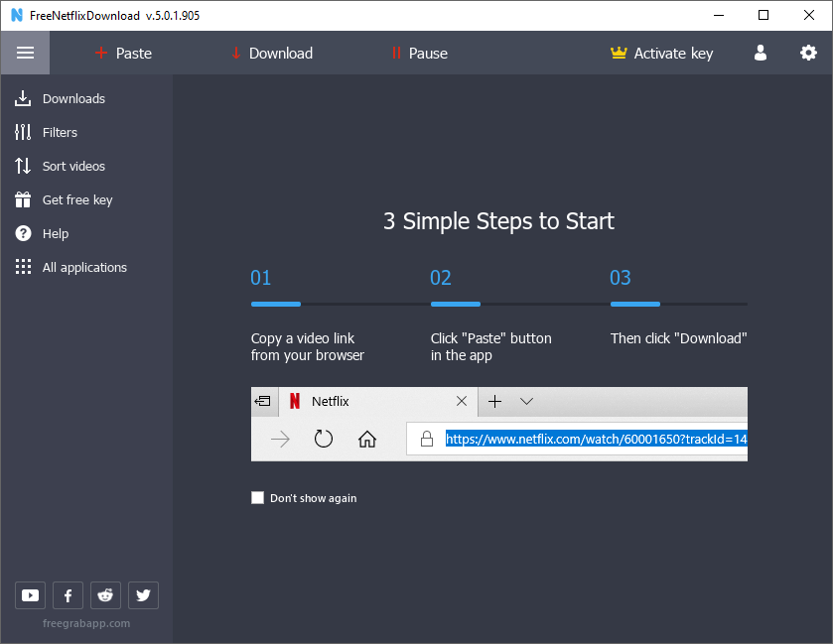This screenshot has width=833, height=644.
Task: Click the Downloads tray icon in sidebar
Action: [x=22, y=98]
